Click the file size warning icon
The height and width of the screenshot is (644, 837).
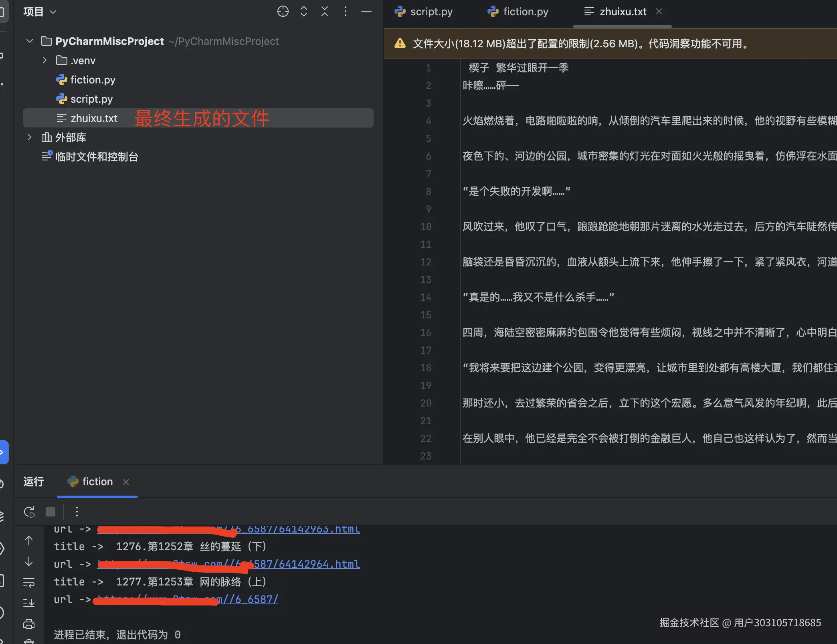[x=400, y=43]
